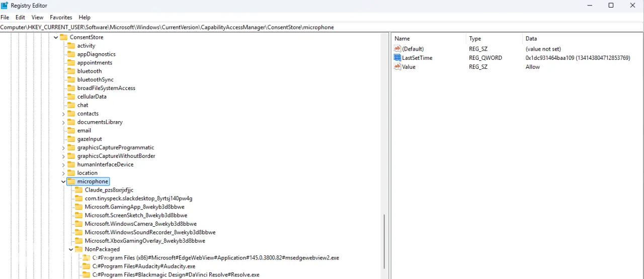
Task: Select the contacts tree key
Action: click(x=88, y=114)
